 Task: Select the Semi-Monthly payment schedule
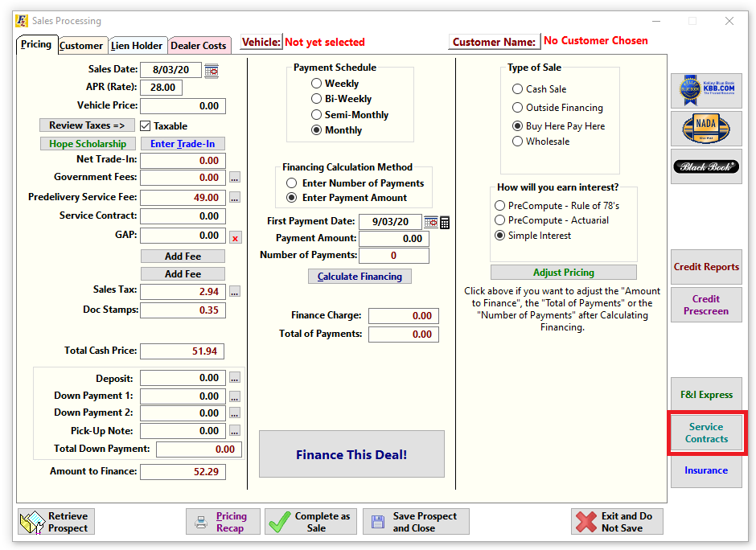tap(316, 115)
